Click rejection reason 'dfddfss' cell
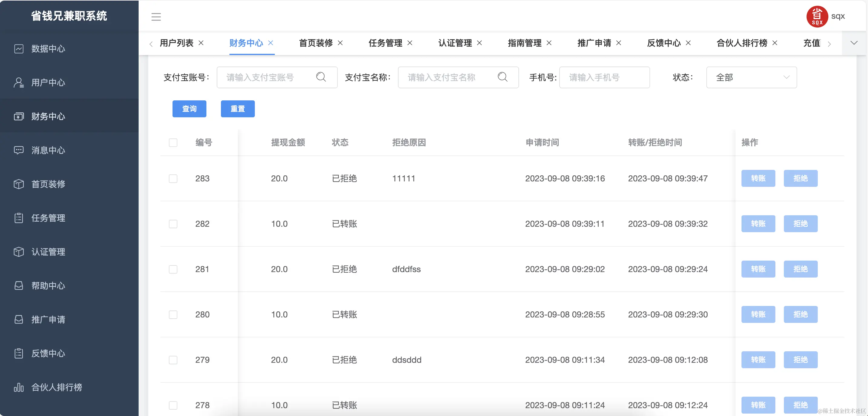The width and height of the screenshot is (868, 416). 406,269
